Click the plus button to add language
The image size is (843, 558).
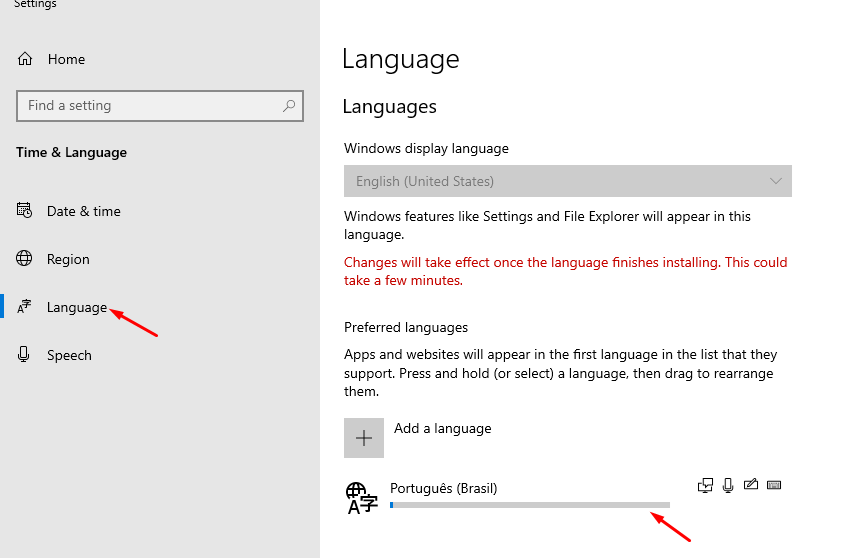coord(364,438)
